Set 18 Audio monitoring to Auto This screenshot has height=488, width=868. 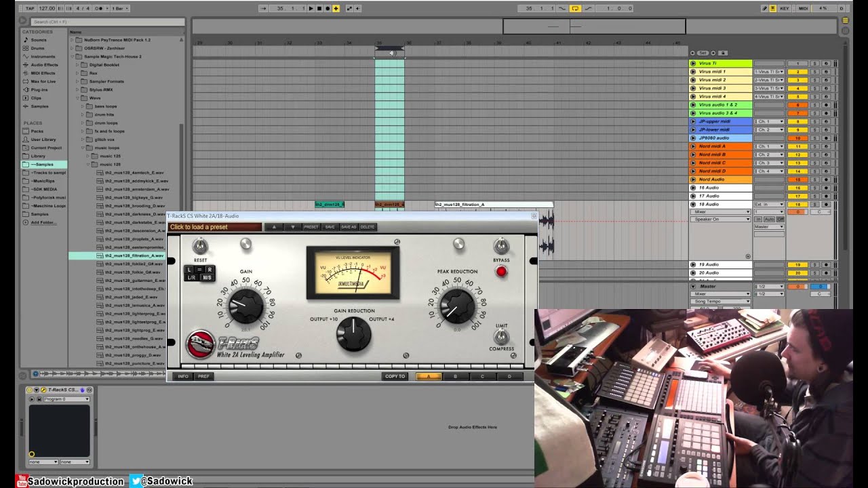click(770, 219)
